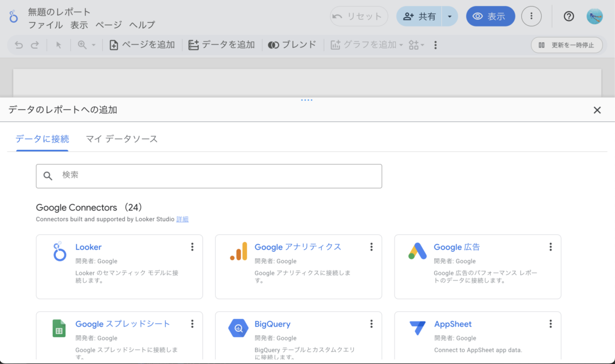Expand the 共有 button dropdown arrow
This screenshot has width=615, height=364.
click(450, 16)
